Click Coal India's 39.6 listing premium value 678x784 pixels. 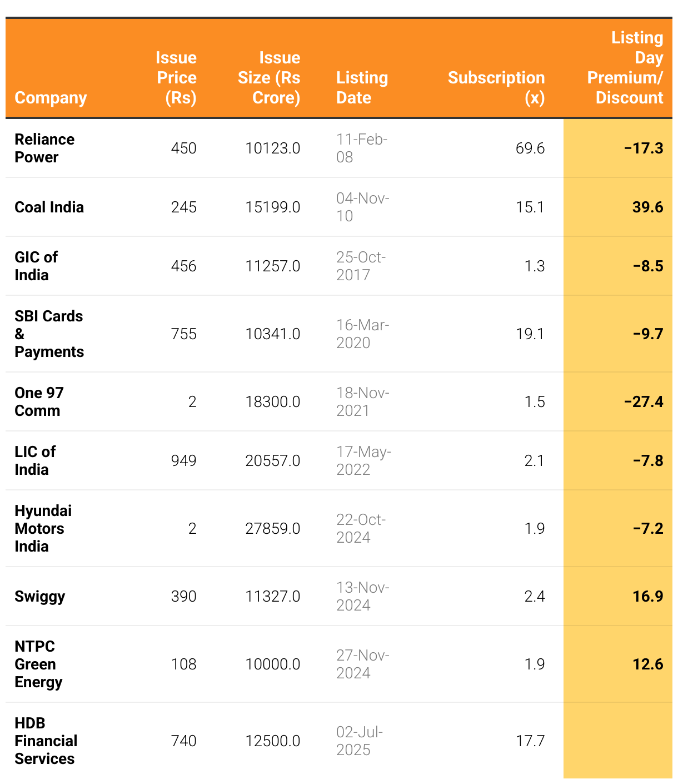647,207
